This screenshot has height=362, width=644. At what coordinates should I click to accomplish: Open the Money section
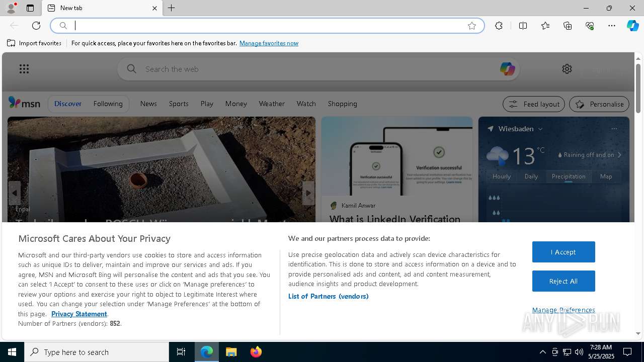tap(236, 104)
